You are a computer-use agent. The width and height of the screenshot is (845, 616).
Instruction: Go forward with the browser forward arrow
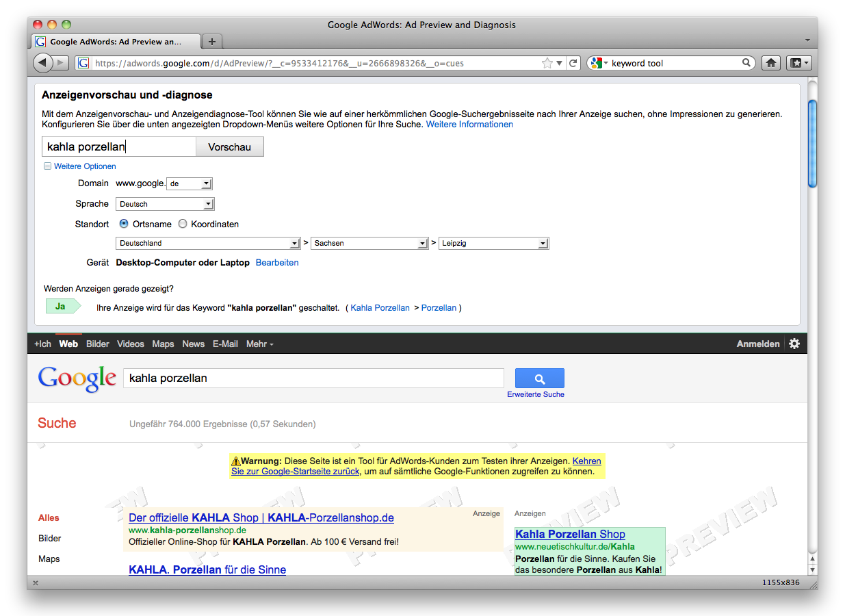[x=61, y=63]
